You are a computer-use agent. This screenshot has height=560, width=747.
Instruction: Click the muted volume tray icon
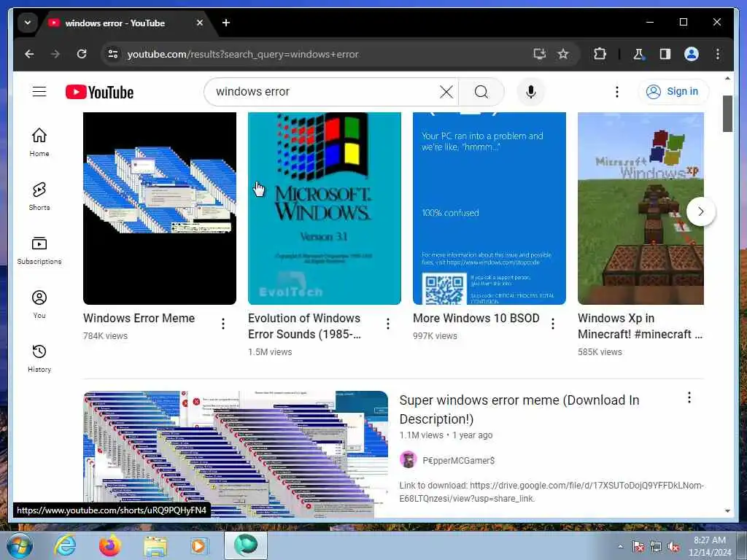(673, 547)
